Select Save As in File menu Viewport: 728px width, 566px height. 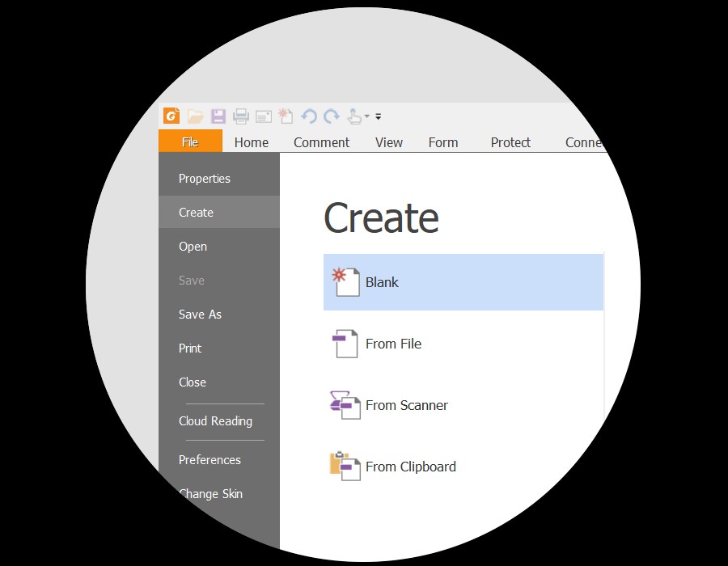200,315
